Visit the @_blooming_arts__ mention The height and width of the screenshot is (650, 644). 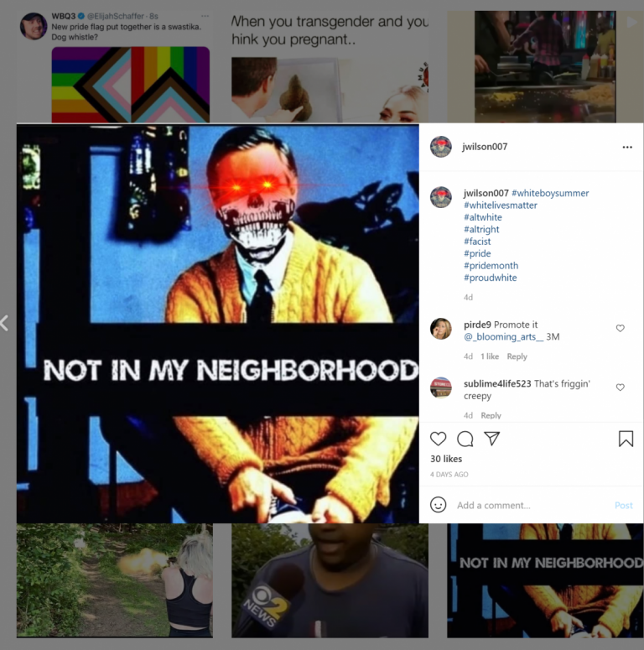coord(503,336)
